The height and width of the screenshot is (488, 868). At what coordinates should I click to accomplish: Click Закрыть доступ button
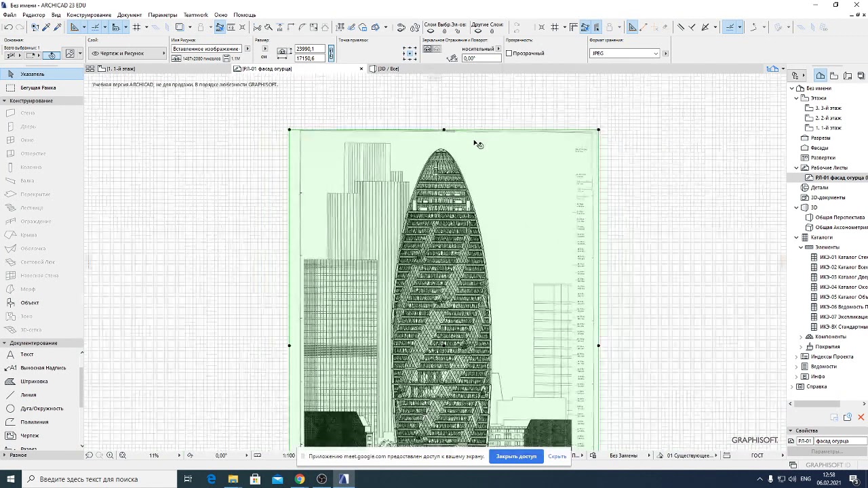coord(516,456)
